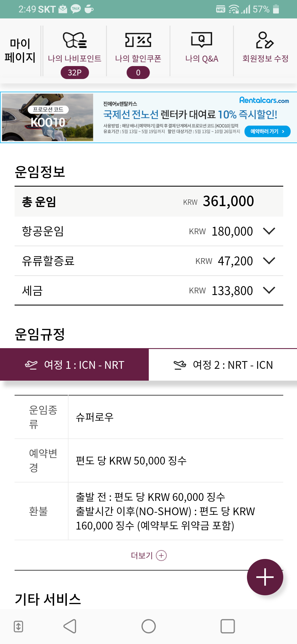
Task: Click the 더보기 link to show more rules
Action: [x=149, y=555]
